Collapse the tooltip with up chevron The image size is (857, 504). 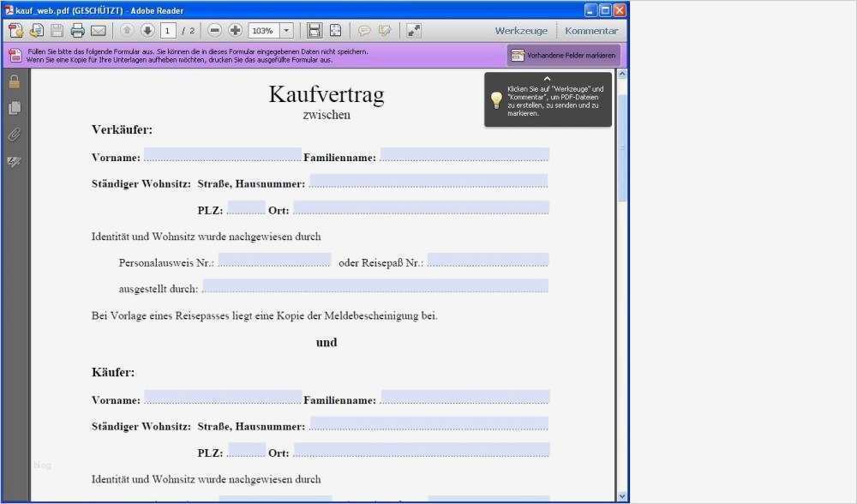coord(547,79)
